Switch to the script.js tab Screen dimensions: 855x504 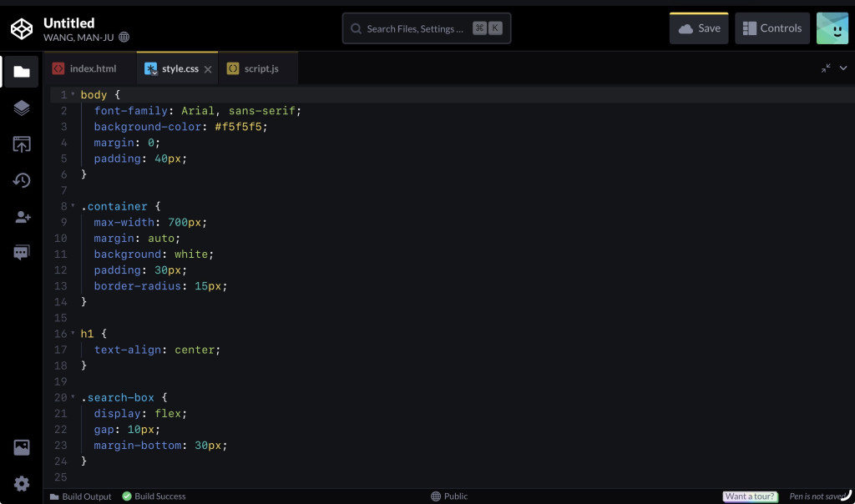(259, 68)
